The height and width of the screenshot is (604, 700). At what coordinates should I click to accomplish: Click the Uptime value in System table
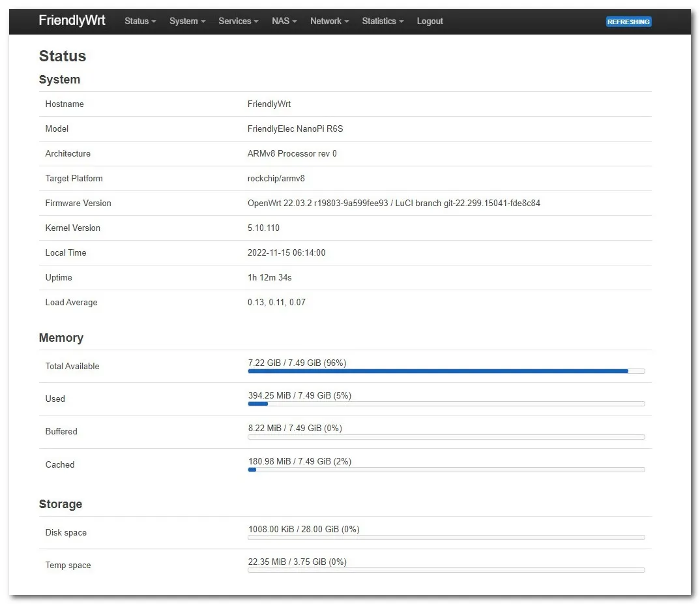pos(269,278)
